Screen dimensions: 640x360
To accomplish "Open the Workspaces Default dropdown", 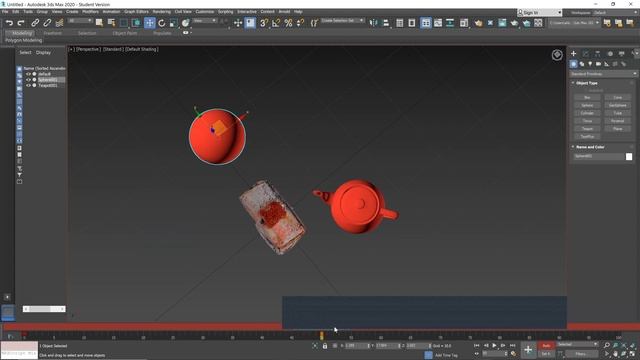I will (616, 13).
